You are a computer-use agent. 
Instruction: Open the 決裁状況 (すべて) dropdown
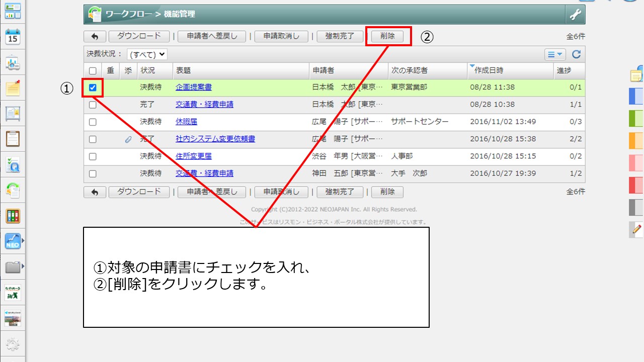(x=147, y=54)
